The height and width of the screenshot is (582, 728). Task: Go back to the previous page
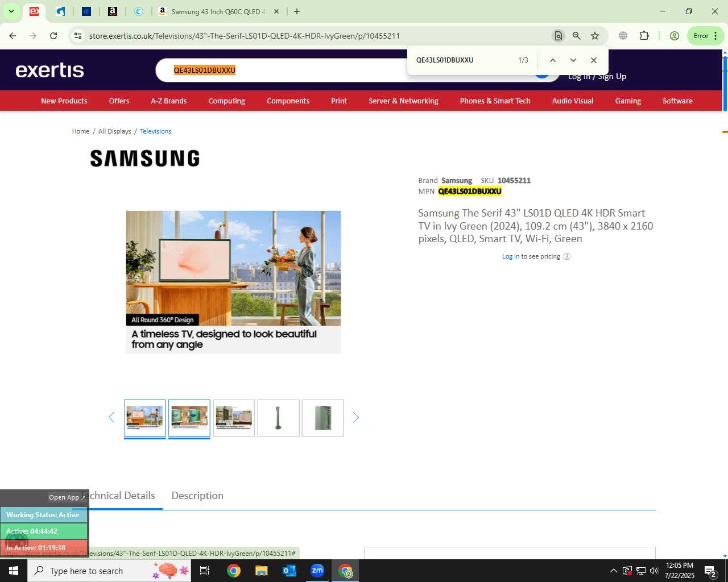tap(13, 36)
